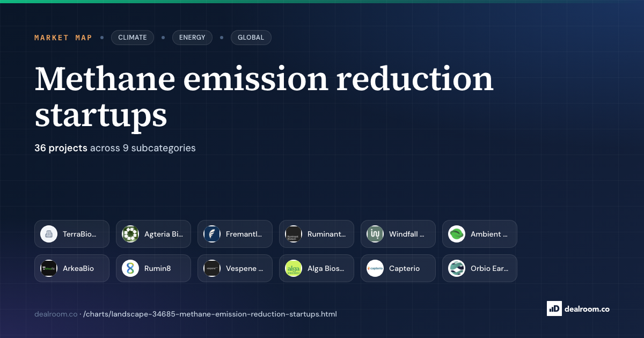
Task: Open the ArkeaBio card name
Action: pos(78,268)
